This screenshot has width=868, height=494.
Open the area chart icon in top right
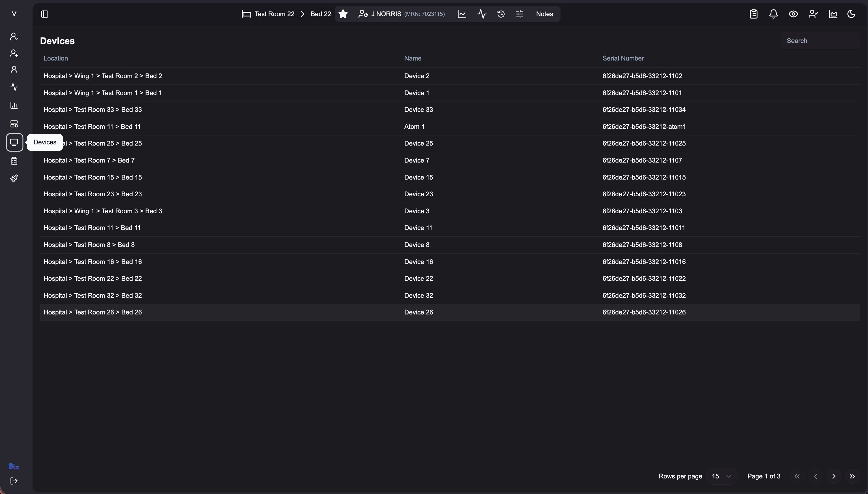[833, 14]
